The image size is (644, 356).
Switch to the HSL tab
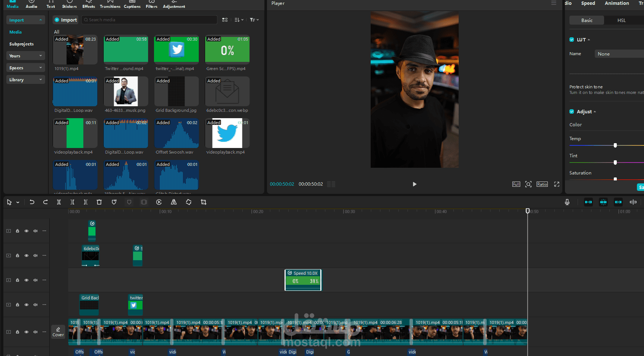(621, 21)
